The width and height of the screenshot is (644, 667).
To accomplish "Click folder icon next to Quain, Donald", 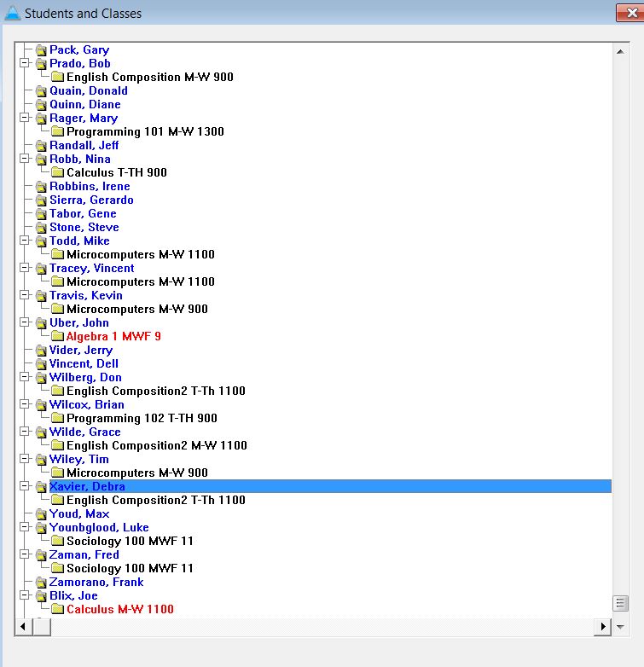I will point(41,91).
